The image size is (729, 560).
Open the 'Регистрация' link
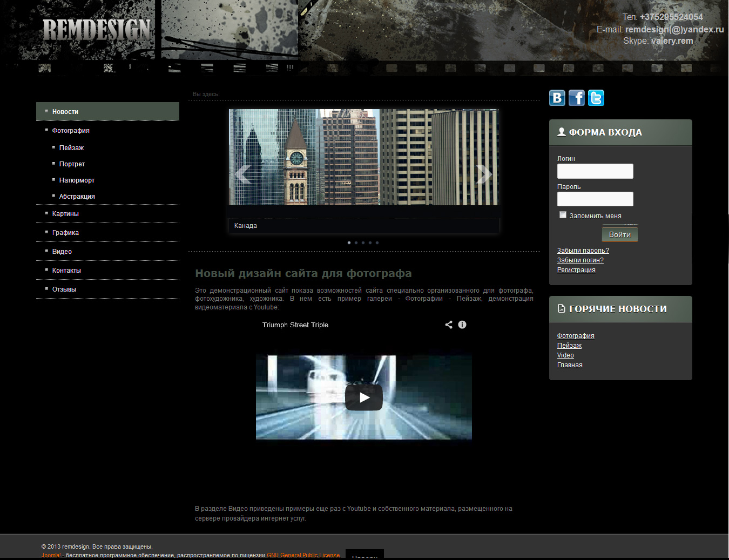(576, 270)
